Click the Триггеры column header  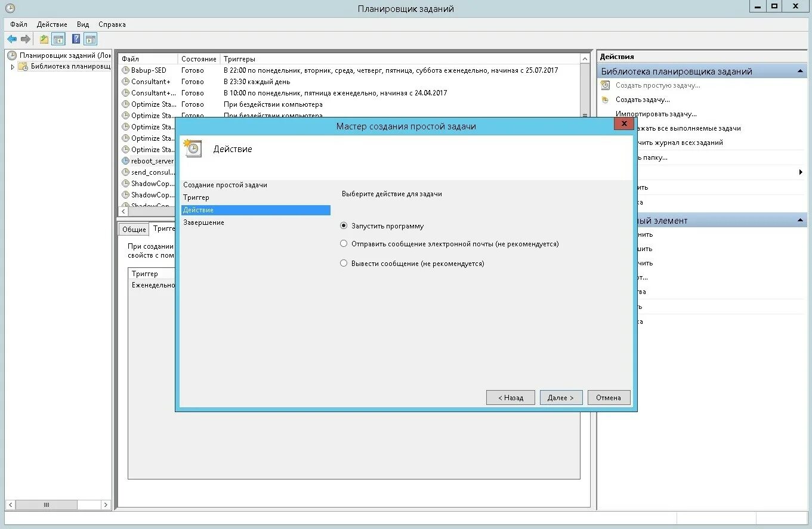pyautogui.click(x=400, y=59)
